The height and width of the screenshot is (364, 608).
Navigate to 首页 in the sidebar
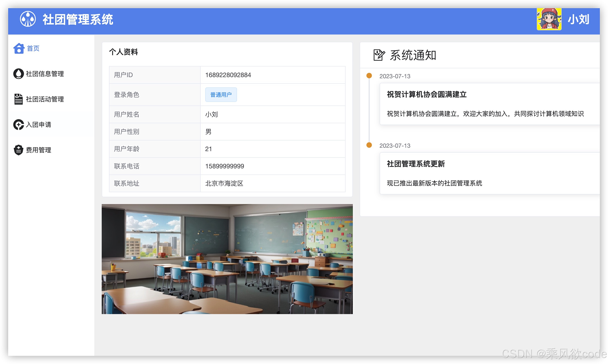[x=33, y=48]
